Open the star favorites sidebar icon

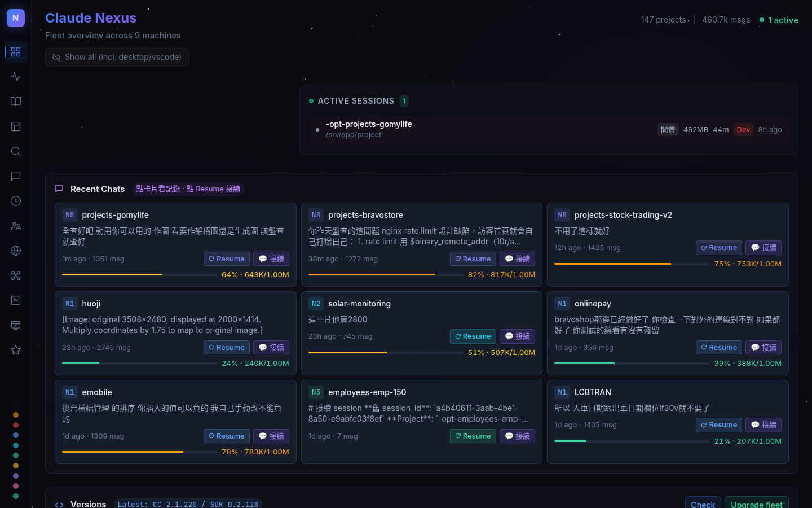coord(16,350)
